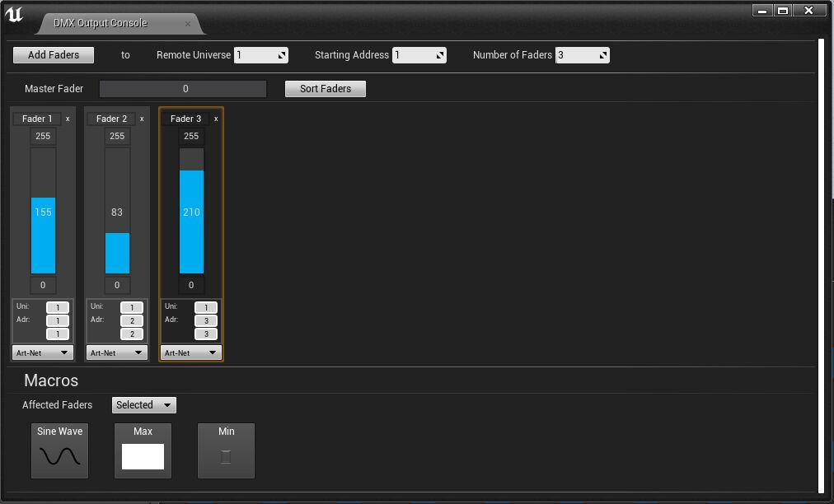
Task: Close the DMX console window
Action: click(x=808, y=10)
